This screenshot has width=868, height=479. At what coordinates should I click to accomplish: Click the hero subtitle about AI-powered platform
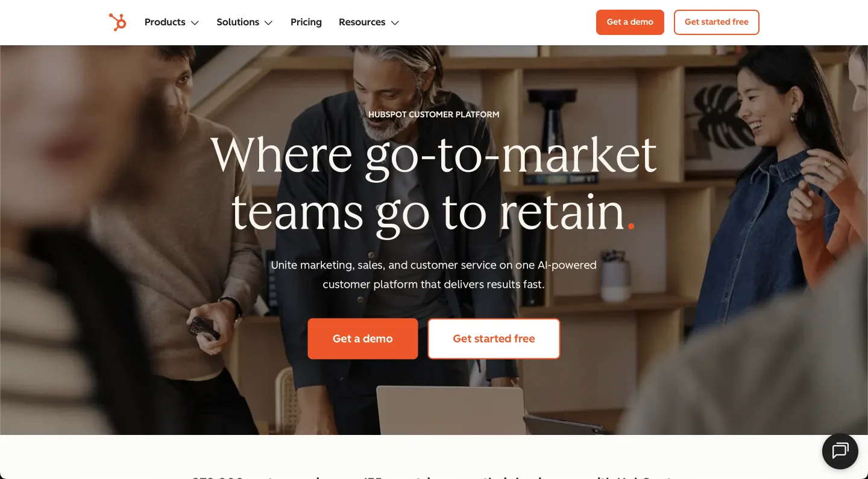coord(433,274)
